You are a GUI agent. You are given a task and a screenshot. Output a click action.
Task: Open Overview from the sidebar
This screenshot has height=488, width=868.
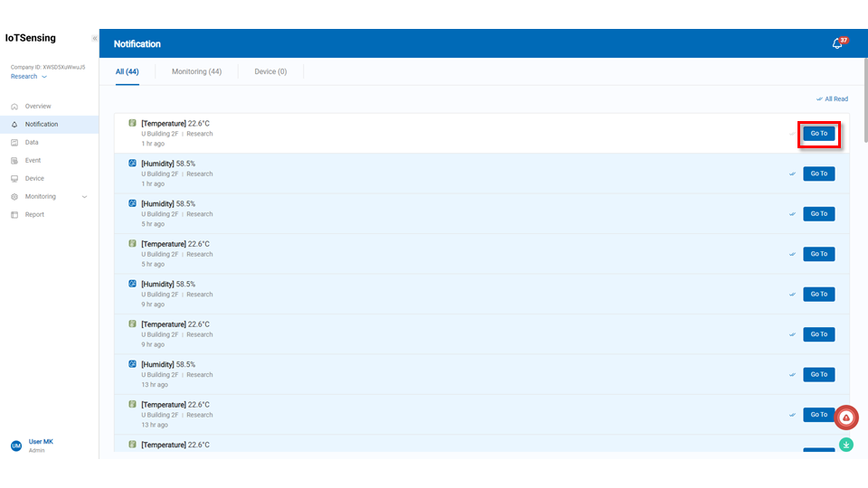tap(38, 107)
